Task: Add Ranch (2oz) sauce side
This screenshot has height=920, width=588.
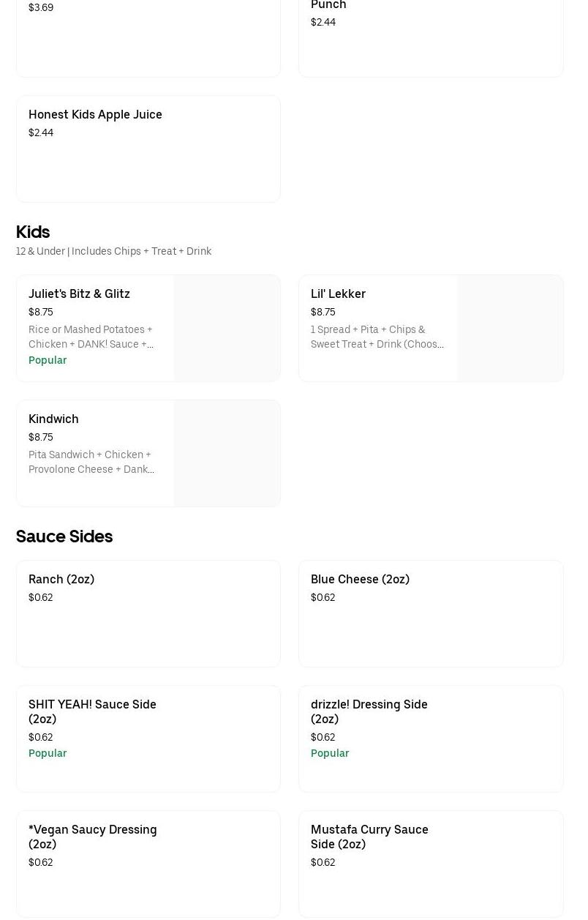Action: (x=61, y=580)
